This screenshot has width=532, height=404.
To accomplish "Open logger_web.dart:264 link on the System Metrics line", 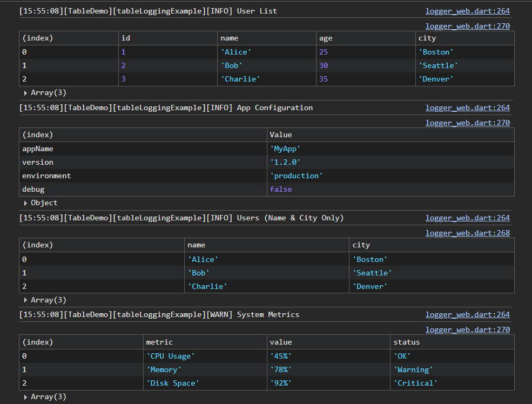I will pyautogui.click(x=468, y=314).
